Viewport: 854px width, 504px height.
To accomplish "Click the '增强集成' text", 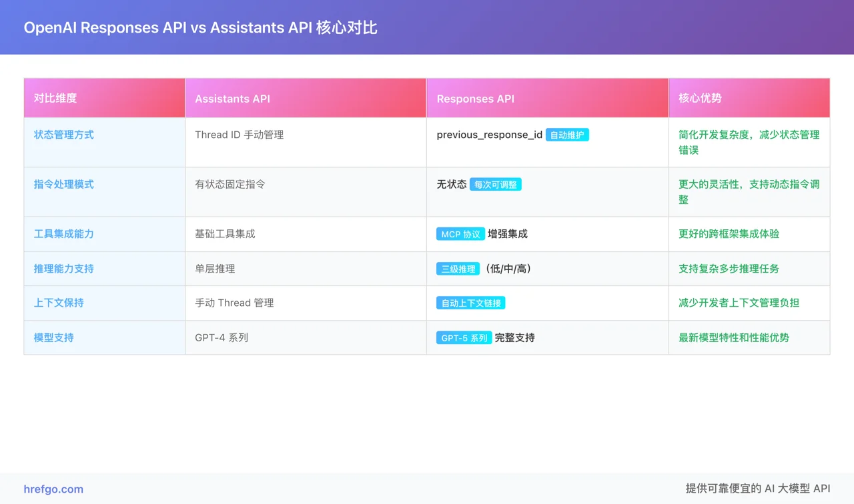I will click(x=508, y=234).
